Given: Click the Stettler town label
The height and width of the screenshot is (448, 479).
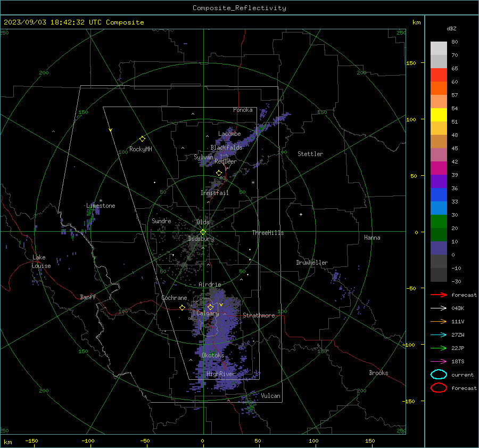Looking at the screenshot, I should tap(310, 154).
